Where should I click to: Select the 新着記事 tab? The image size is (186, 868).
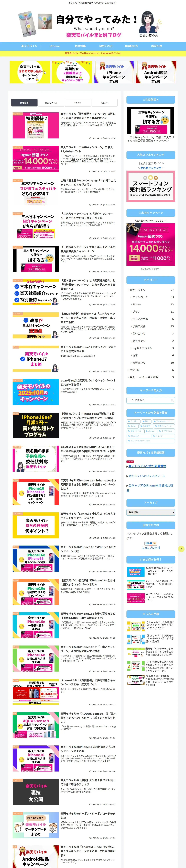click(24, 102)
